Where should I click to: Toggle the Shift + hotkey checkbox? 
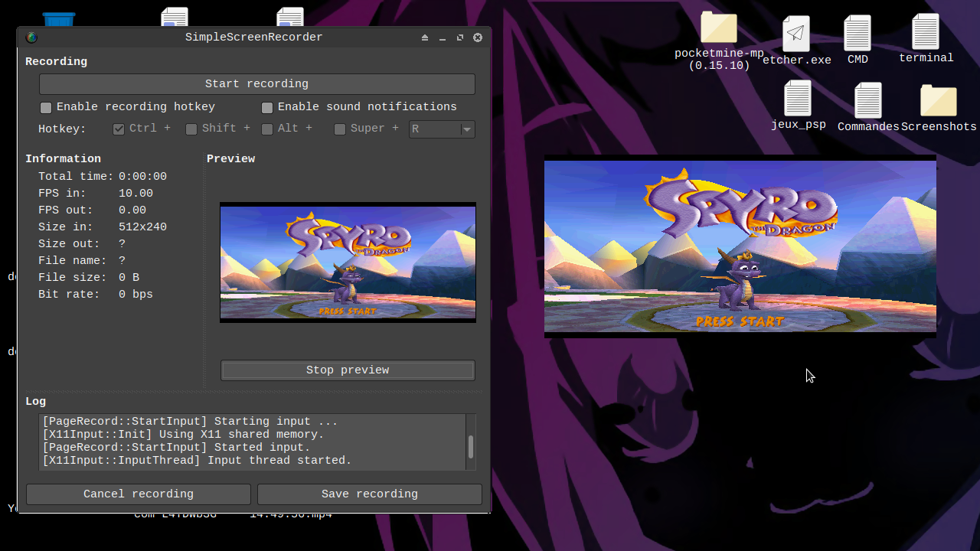point(191,129)
